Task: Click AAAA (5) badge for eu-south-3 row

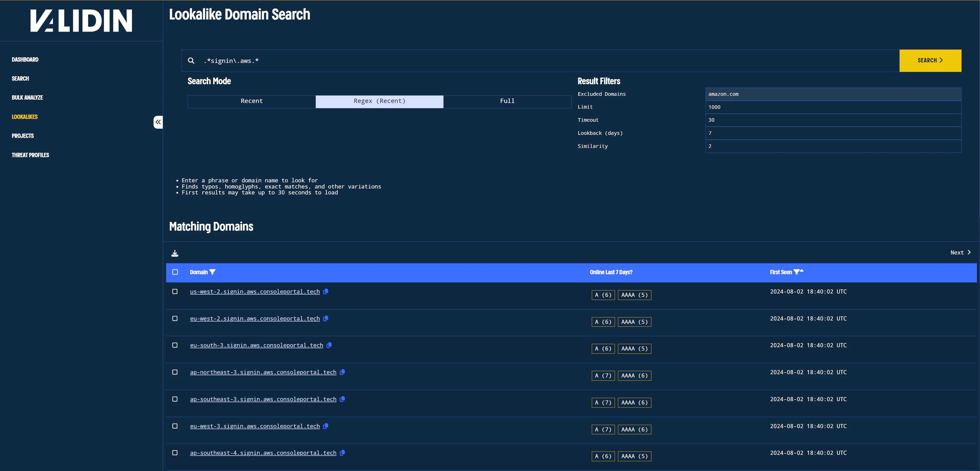Action: click(634, 349)
